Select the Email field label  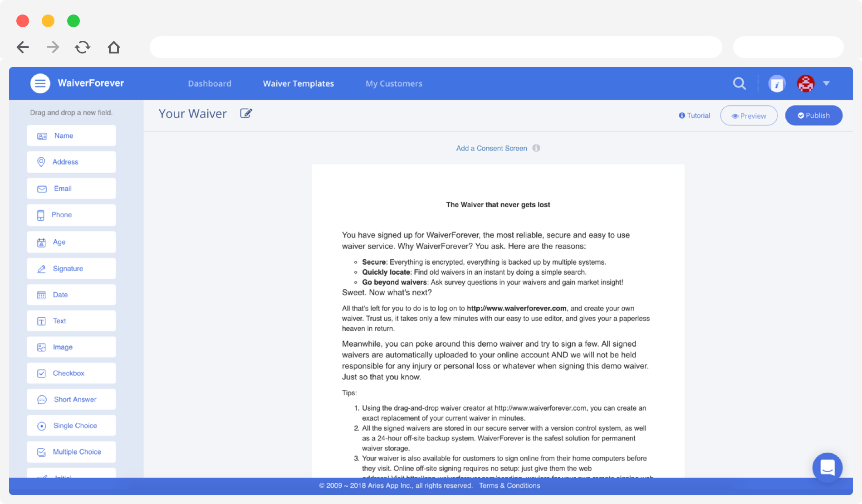click(63, 189)
